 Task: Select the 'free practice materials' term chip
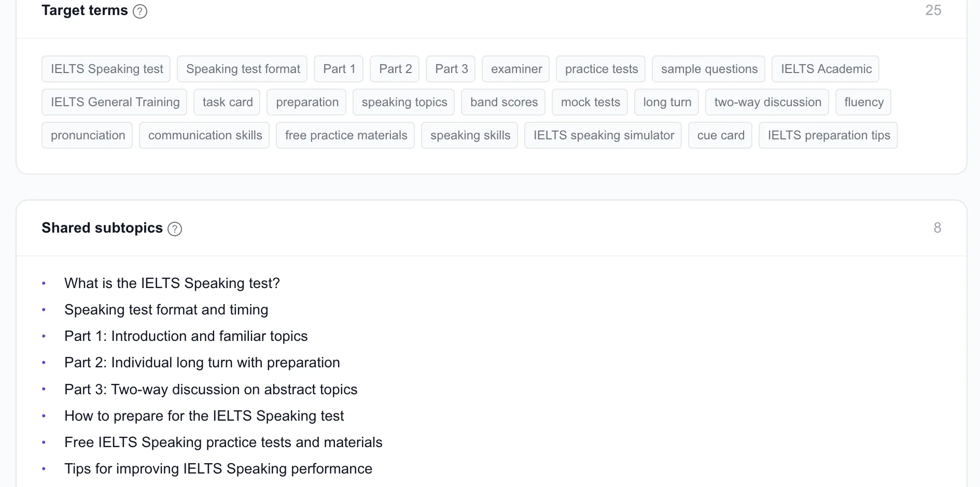tap(346, 135)
